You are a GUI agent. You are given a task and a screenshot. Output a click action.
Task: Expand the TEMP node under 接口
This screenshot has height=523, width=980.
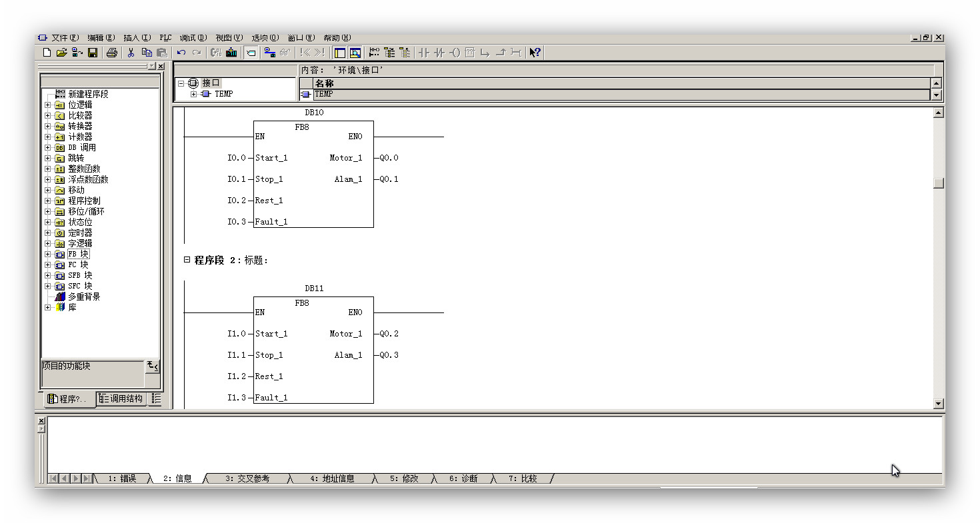coord(194,94)
